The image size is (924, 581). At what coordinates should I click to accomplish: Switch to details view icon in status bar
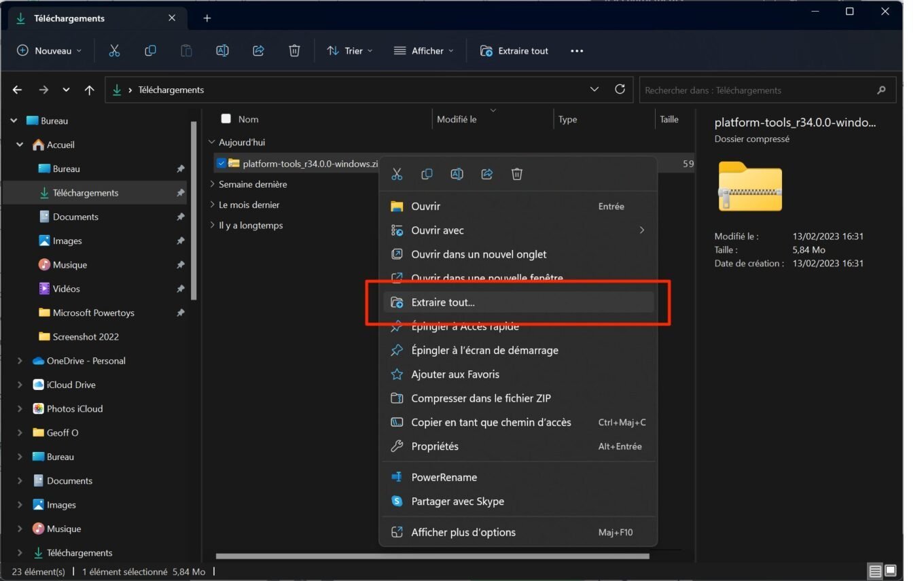pos(875,571)
